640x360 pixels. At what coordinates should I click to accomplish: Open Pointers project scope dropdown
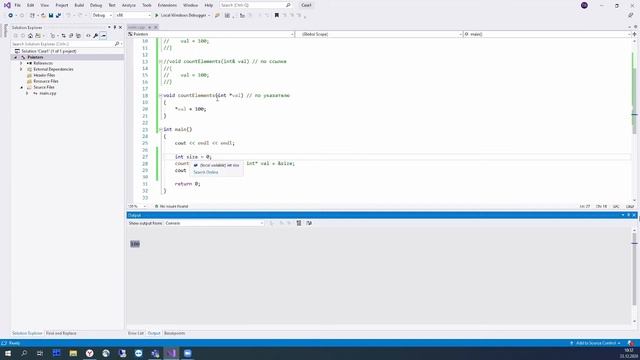point(211,34)
